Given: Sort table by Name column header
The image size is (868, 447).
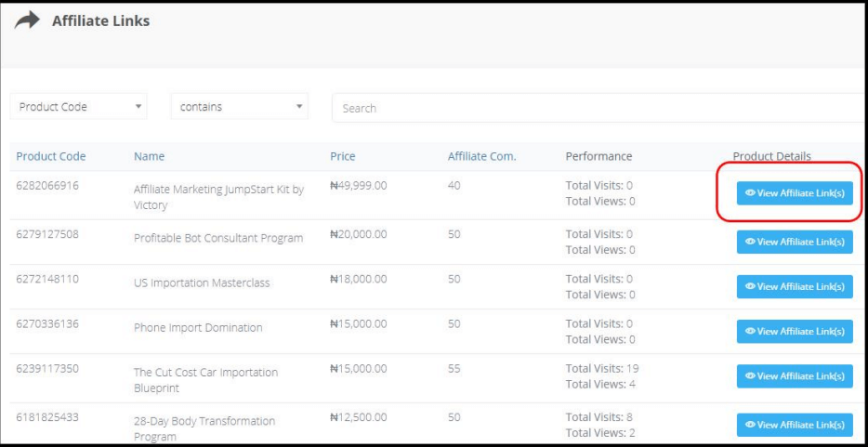Looking at the screenshot, I should (149, 156).
